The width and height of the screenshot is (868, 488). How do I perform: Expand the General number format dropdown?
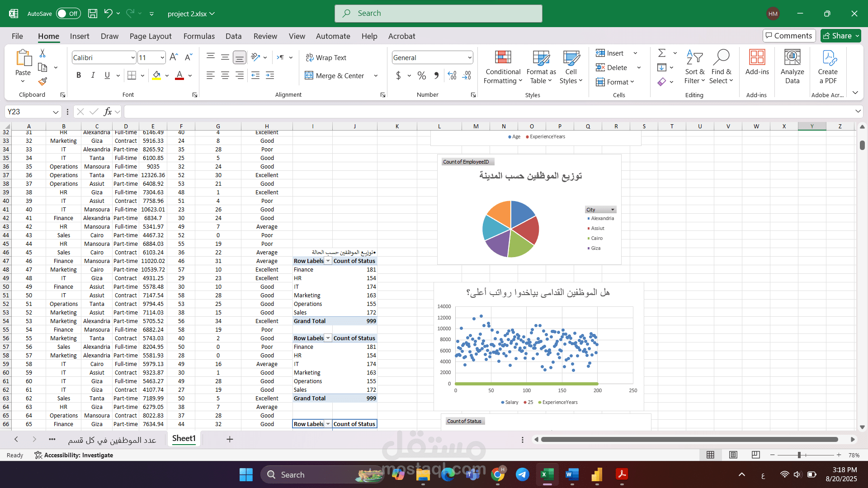(x=469, y=57)
